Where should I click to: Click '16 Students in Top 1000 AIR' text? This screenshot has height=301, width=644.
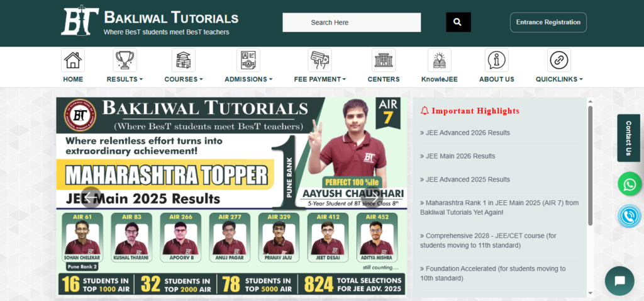point(96,284)
